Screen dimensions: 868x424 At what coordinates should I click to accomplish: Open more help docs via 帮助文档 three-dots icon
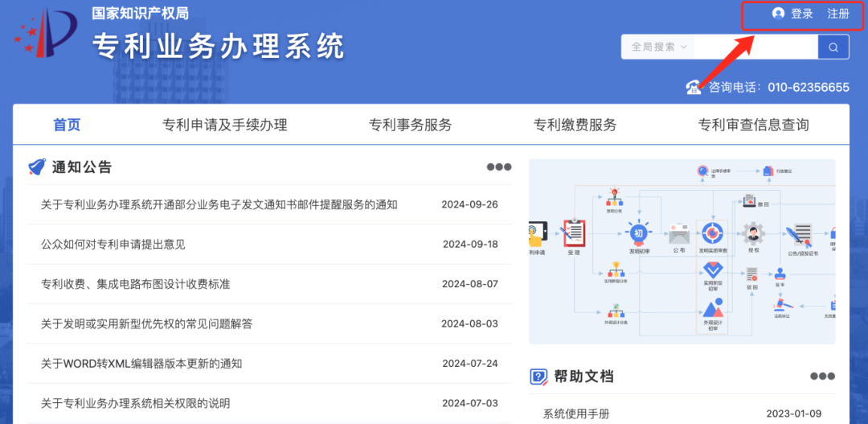point(822,377)
